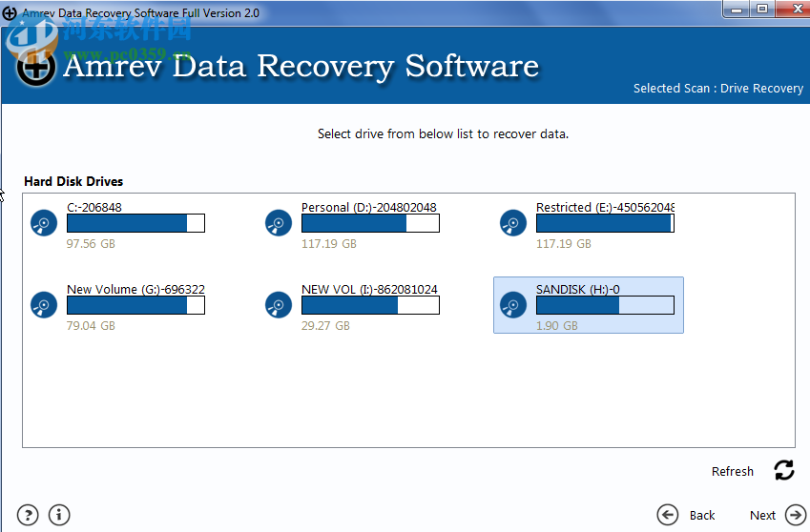Select the Restricted (E:) drive label
810x532 pixels.
pyautogui.click(x=605, y=207)
